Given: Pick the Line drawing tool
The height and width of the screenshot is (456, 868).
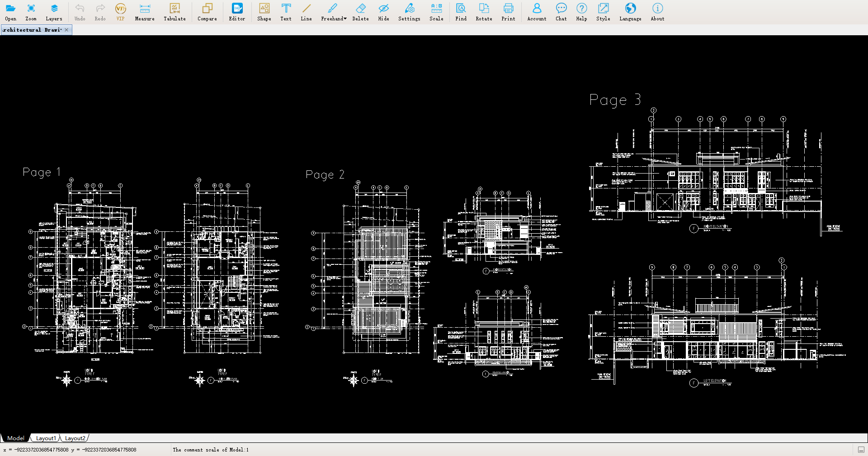Looking at the screenshot, I should [306, 12].
